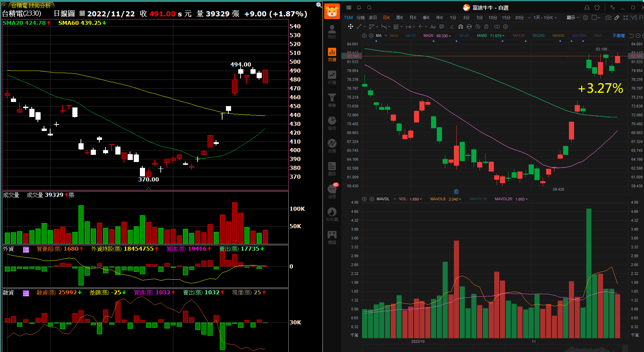Remove the MA indicator with X icon
Image resolution: width=644 pixels, height=352 pixels.
pyautogui.click(x=371, y=35)
